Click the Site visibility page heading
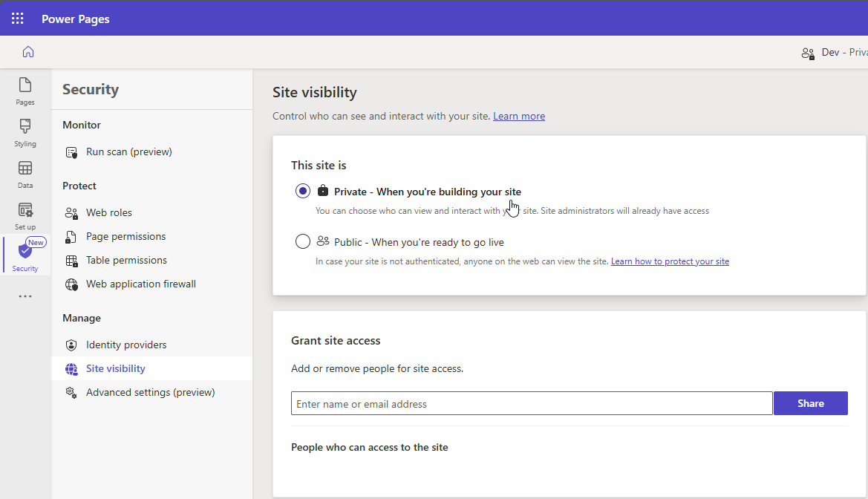This screenshot has height=499, width=868. 314,93
